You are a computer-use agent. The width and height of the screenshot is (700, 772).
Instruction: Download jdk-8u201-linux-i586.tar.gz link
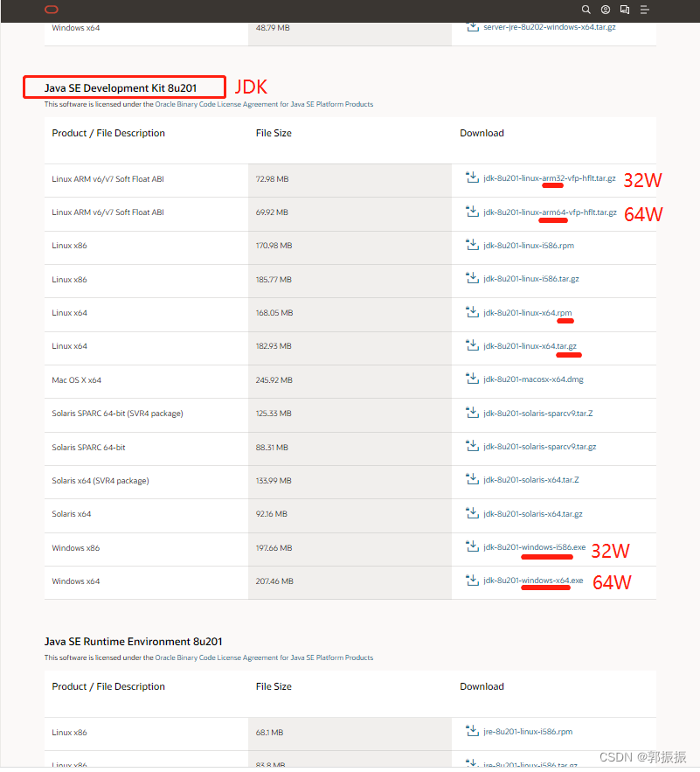(x=531, y=279)
